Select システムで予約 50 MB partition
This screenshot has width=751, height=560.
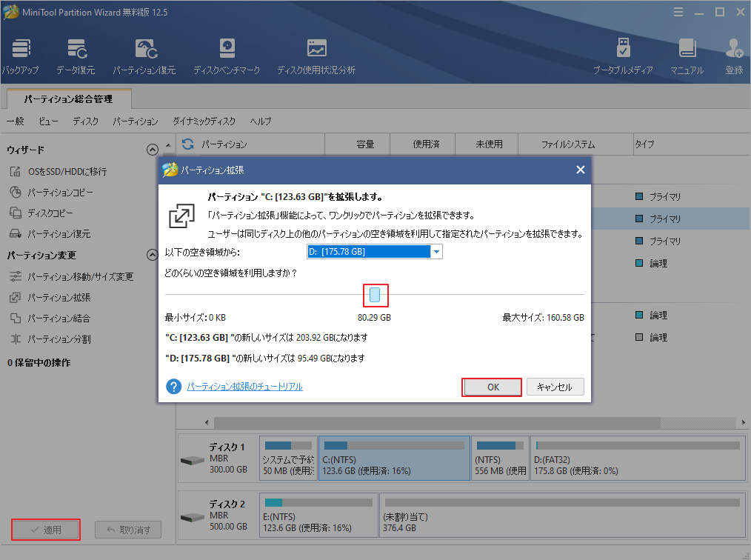[x=288, y=458]
